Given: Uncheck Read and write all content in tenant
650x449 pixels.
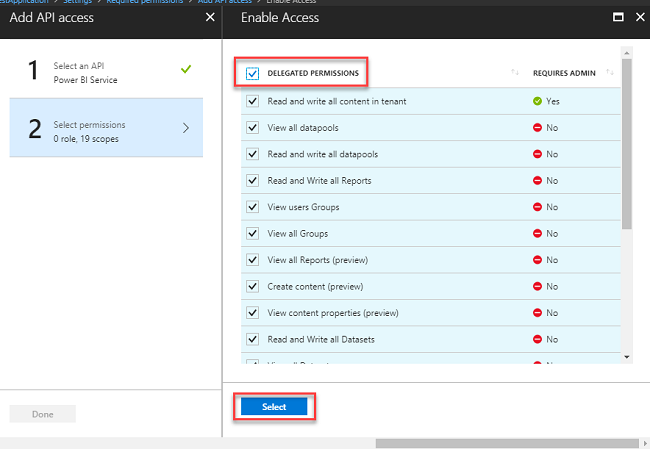Looking at the screenshot, I should point(252,101).
